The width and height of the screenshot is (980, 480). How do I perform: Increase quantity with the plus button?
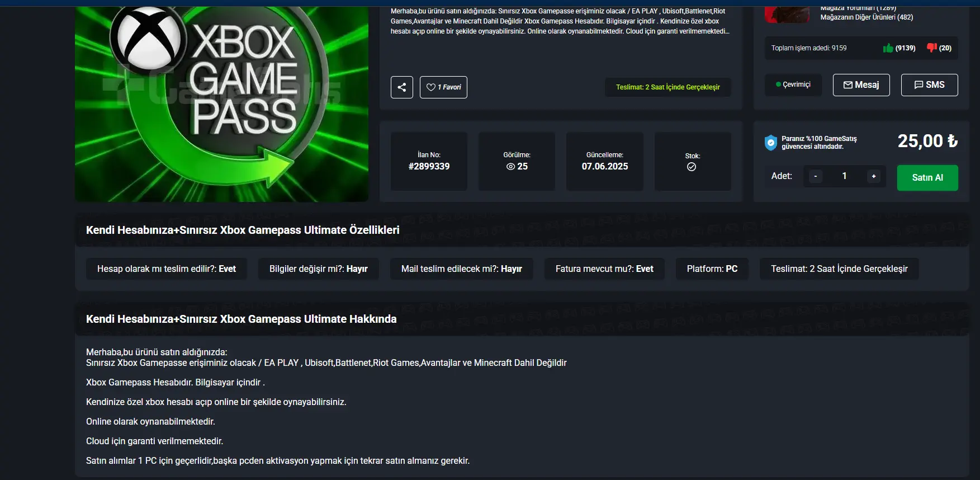click(874, 176)
